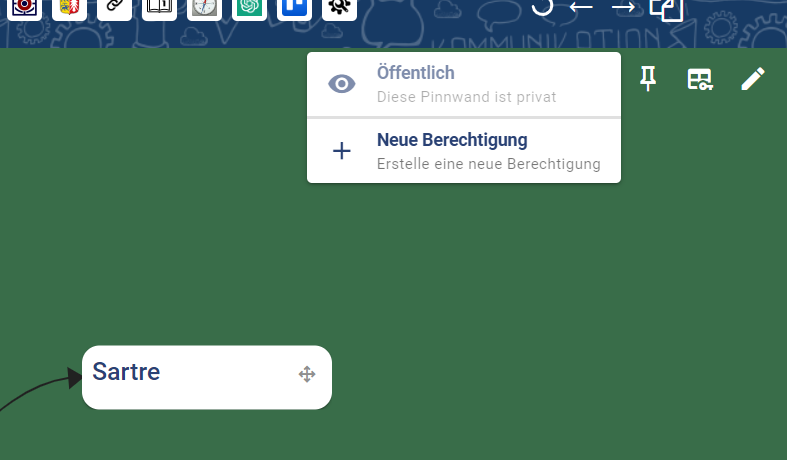This screenshot has height=460, width=787.
Task: Click the plus icon beside Neue Berechtigung
Action: [x=342, y=151]
